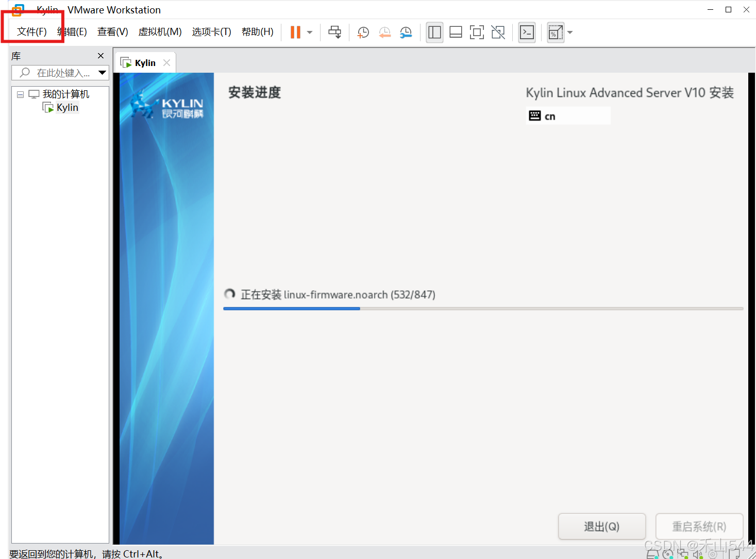Open the power options dropdown arrow

point(310,32)
